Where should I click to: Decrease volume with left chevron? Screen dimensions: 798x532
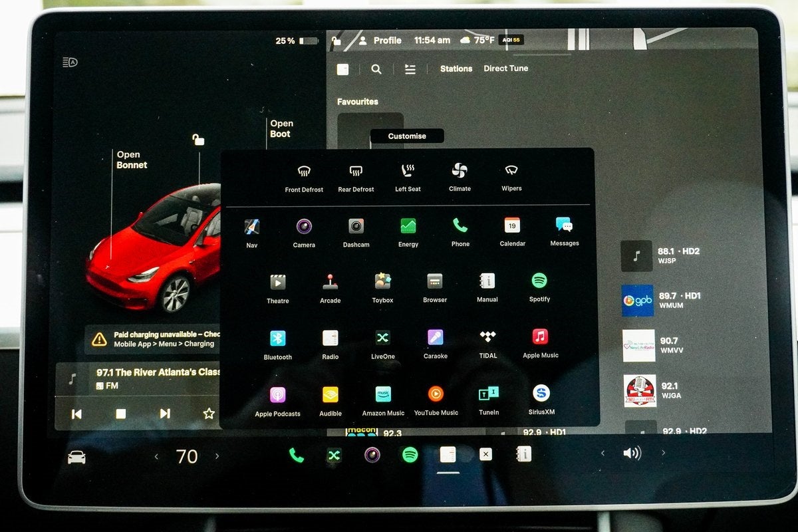coord(602,453)
